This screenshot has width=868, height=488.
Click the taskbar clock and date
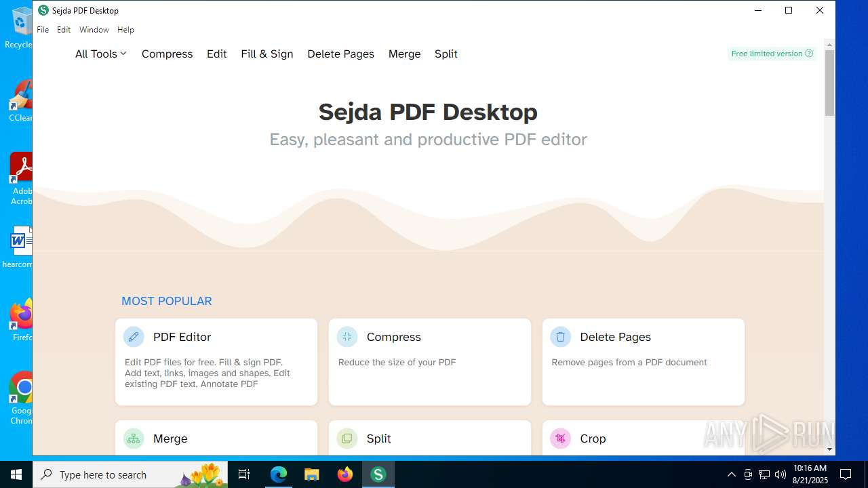(x=810, y=474)
